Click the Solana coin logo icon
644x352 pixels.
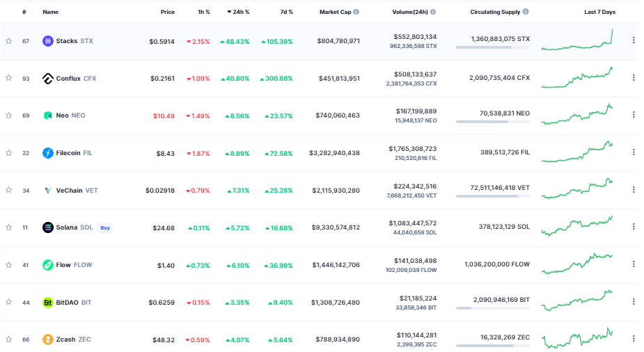tap(48, 227)
